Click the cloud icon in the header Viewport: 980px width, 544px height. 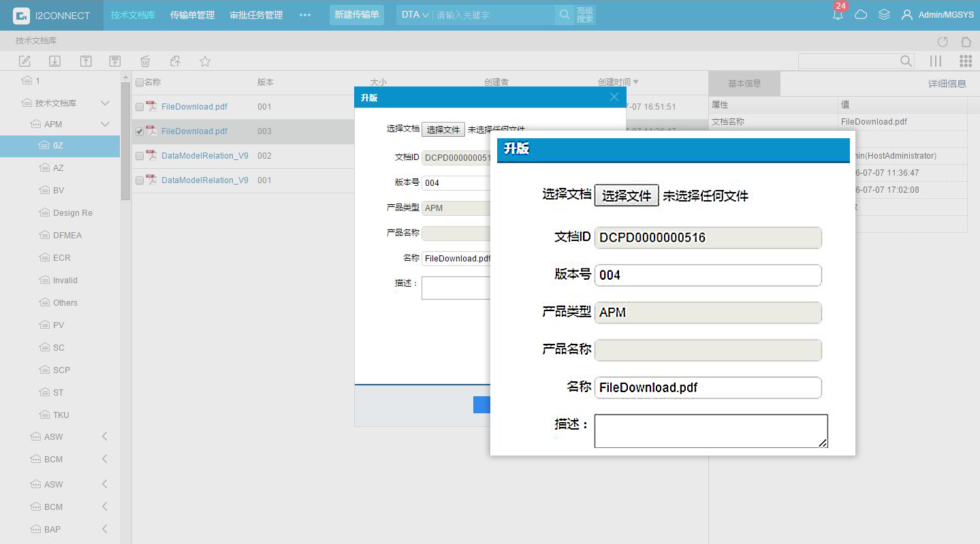[861, 14]
